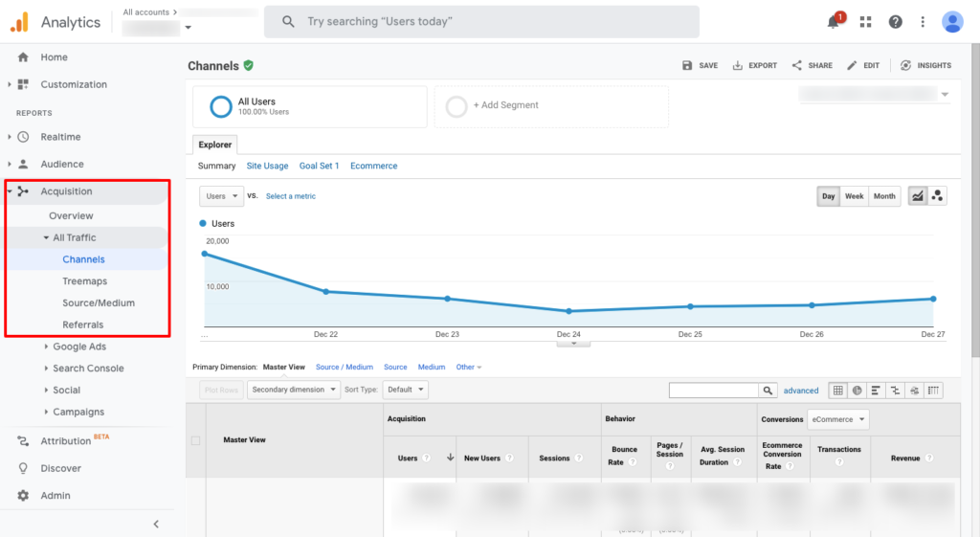Open the Acquisition Overview report

pyautogui.click(x=71, y=215)
